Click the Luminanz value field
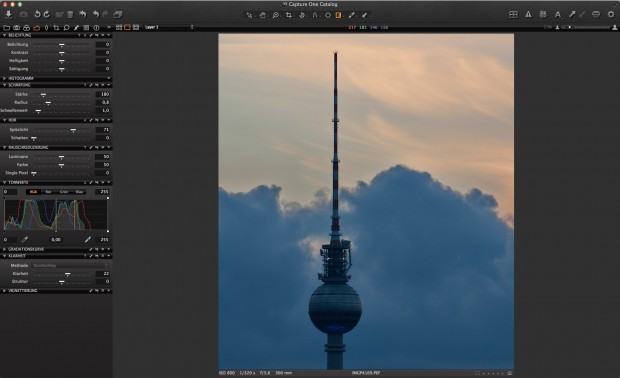The height and width of the screenshot is (378, 620). point(102,157)
